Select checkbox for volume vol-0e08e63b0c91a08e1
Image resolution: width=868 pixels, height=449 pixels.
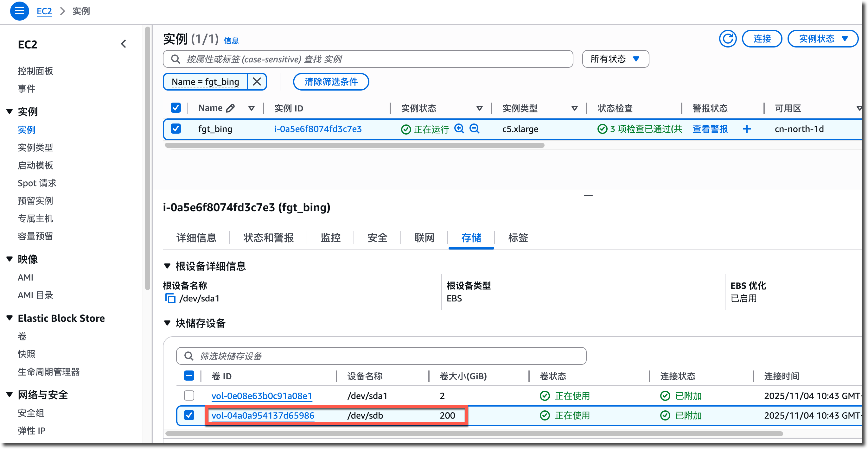click(189, 395)
